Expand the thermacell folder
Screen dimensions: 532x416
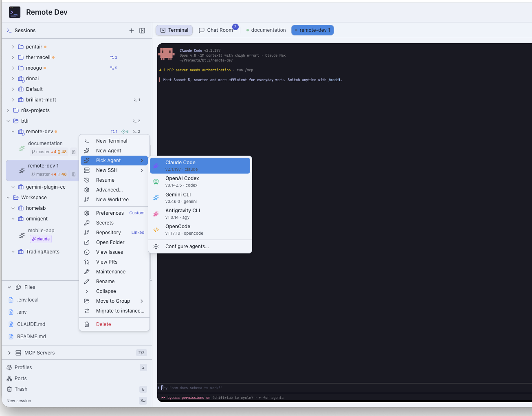13,57
